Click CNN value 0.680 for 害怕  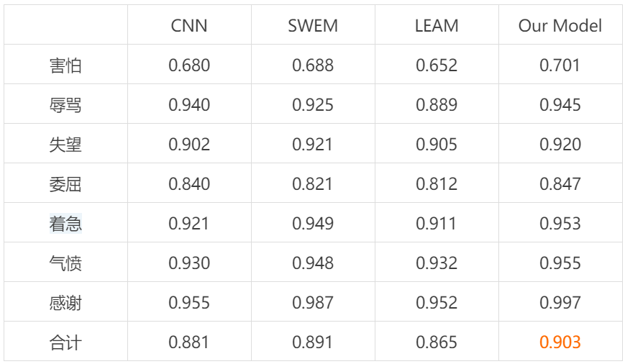tap(189, 65)
